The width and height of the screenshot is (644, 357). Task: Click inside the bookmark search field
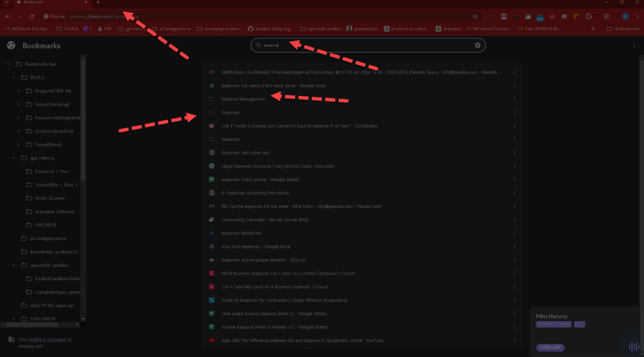[368, 45]
